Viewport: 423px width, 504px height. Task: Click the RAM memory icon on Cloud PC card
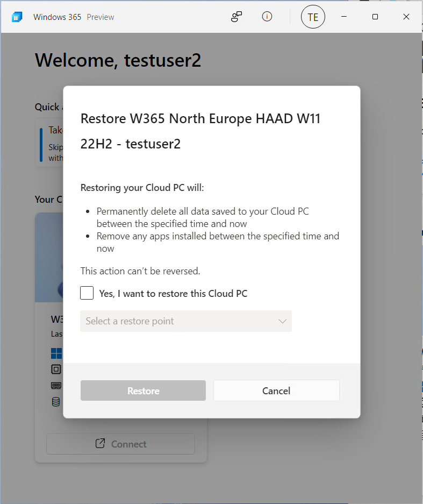click(56, 385)
